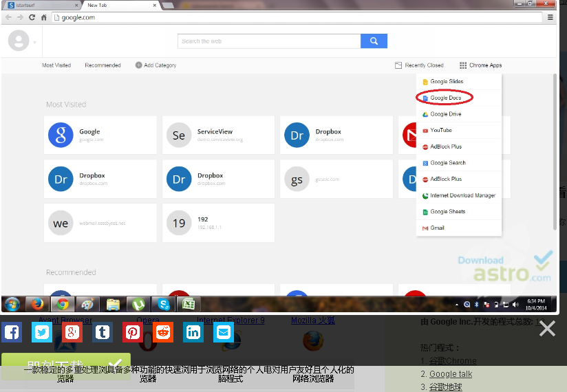Screen dimensions: 567x392
Task: Open the Internet Explorer 9 link
Action: [x=231, y=320]
